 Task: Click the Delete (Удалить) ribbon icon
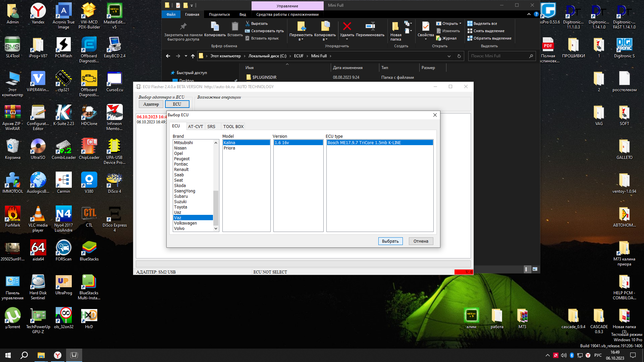(347, 27)
